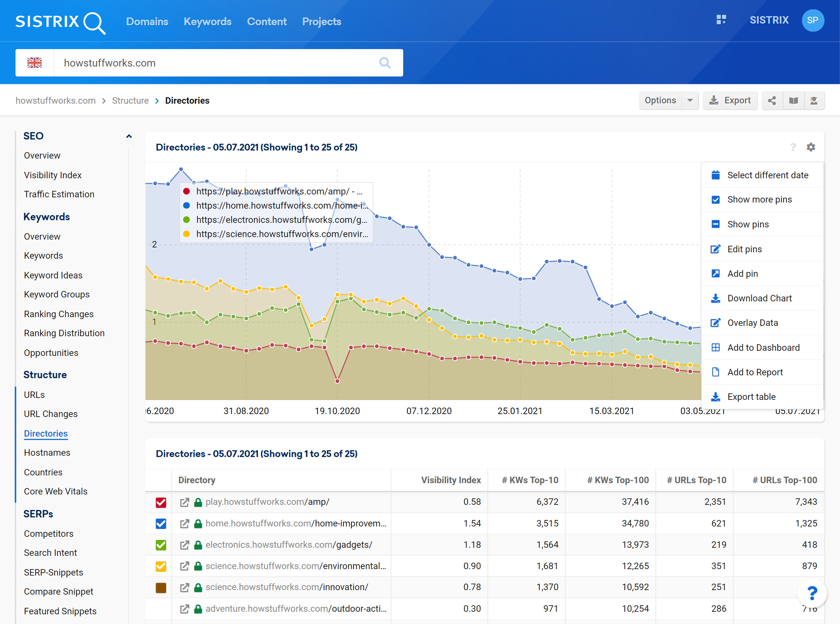
Task: Open the handbook book icon
Action: click(x=793, y=100)
